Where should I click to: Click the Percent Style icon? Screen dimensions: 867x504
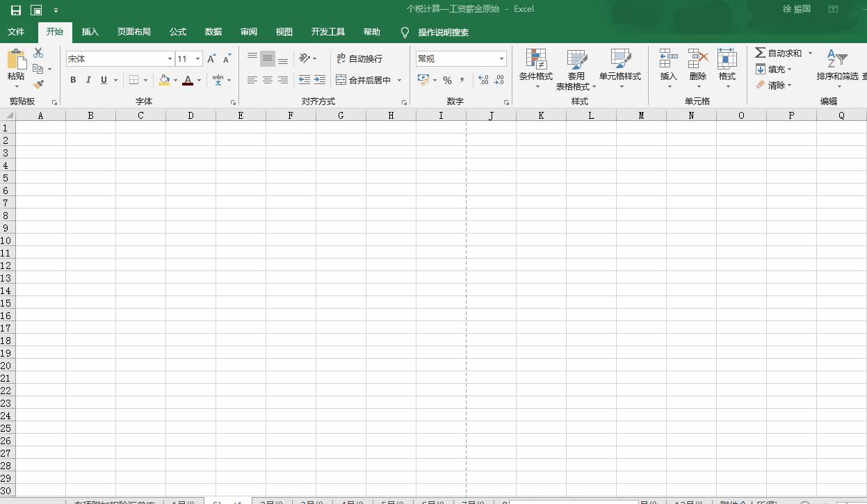point(447,81)
